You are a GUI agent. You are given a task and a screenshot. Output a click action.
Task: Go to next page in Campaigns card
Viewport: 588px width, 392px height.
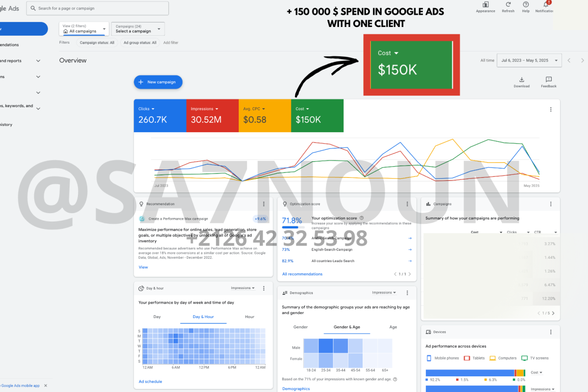[553, 313]
